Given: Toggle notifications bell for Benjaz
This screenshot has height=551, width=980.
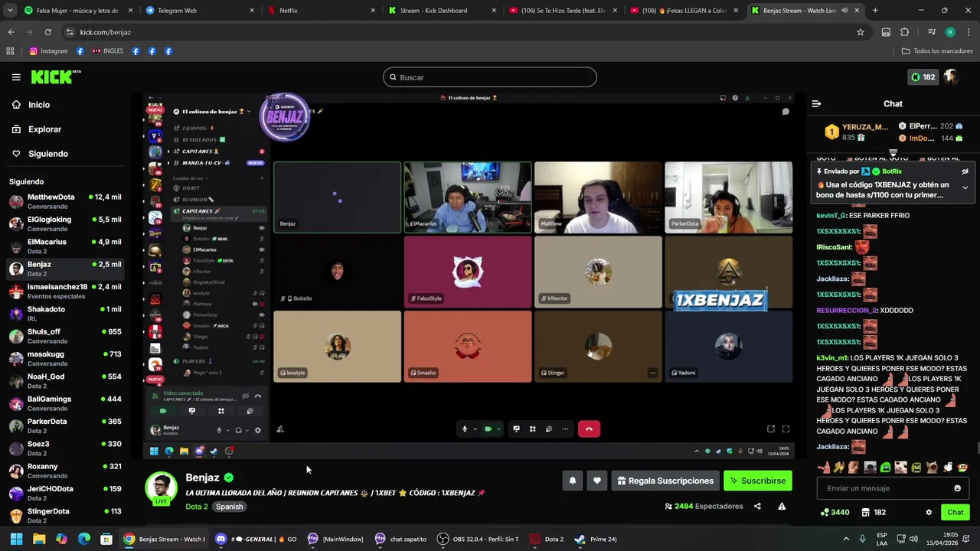Looking at the screenshot, I should (572, 481).
